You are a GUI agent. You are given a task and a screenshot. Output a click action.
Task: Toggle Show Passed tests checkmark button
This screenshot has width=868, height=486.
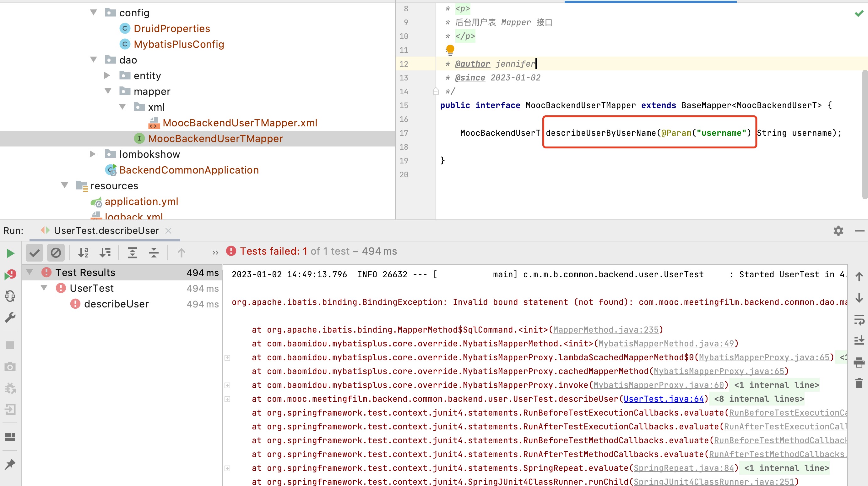coord(34,253)
